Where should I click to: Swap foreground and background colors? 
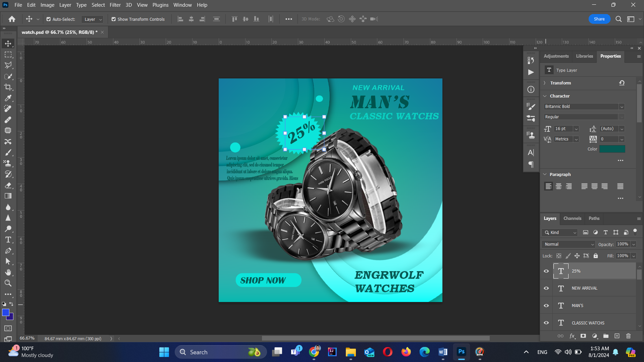[11, 304]
